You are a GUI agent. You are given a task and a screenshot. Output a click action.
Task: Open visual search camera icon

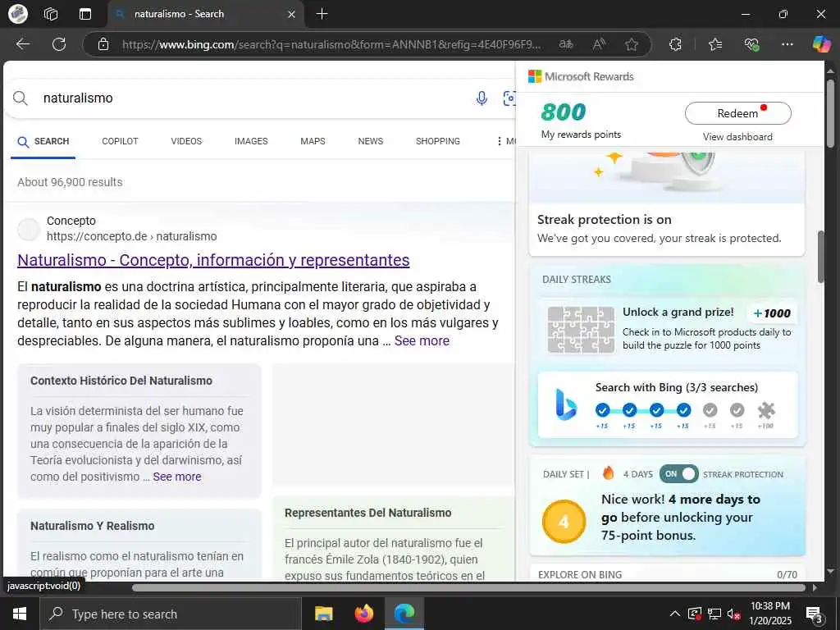click(x=509, y=98)
